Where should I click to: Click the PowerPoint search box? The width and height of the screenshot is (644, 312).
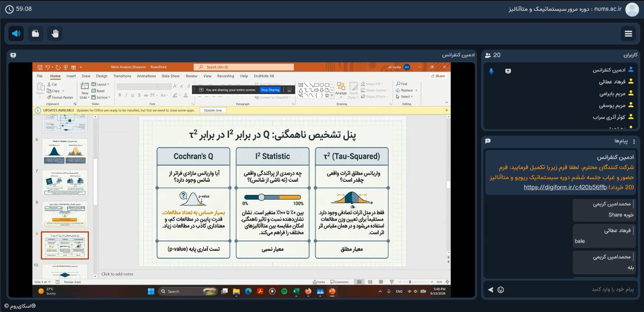[x=244, y=67]
